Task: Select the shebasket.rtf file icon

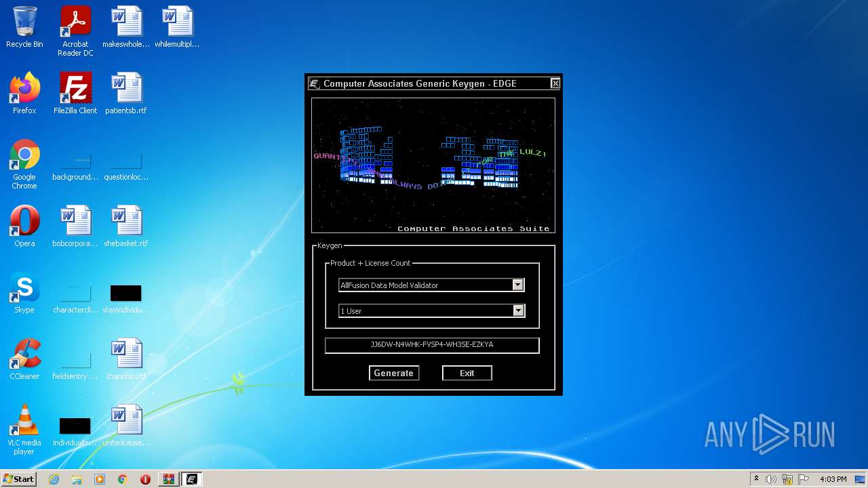Action: pos(126,226)
